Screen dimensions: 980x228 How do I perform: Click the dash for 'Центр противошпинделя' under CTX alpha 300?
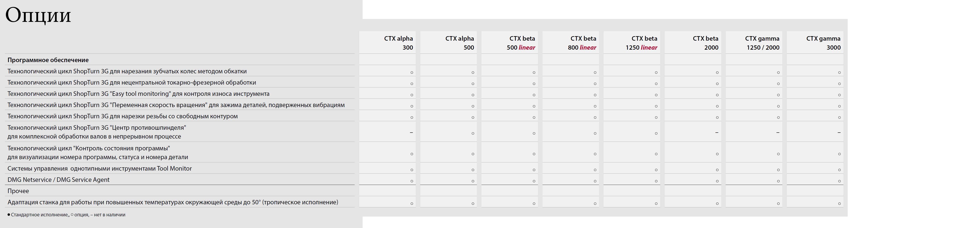411,132
